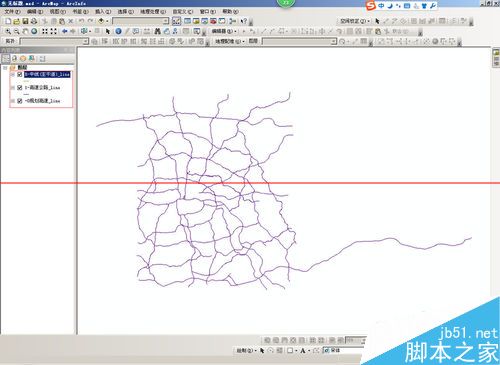List by source in table of contents
The image size is (500, 365).
(14, 58)
